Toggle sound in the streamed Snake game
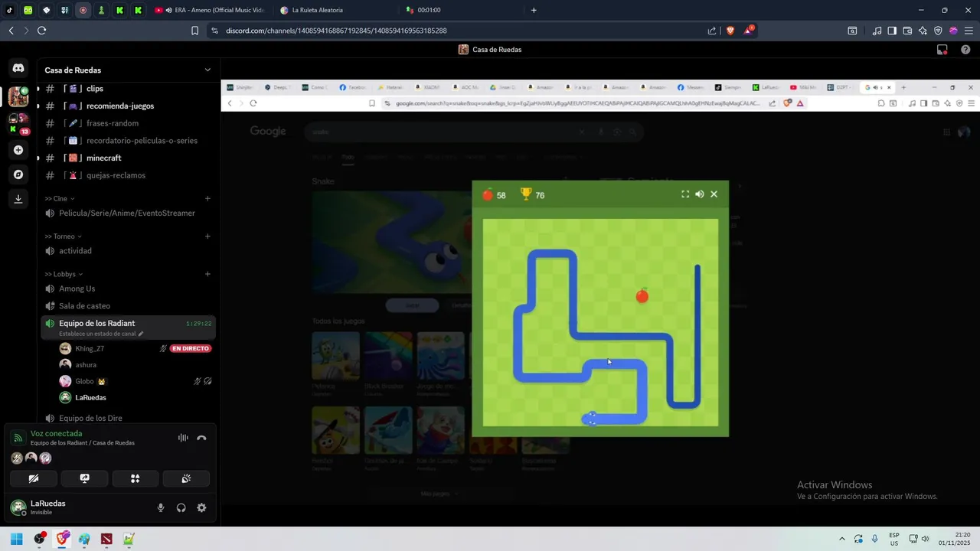 699,194
